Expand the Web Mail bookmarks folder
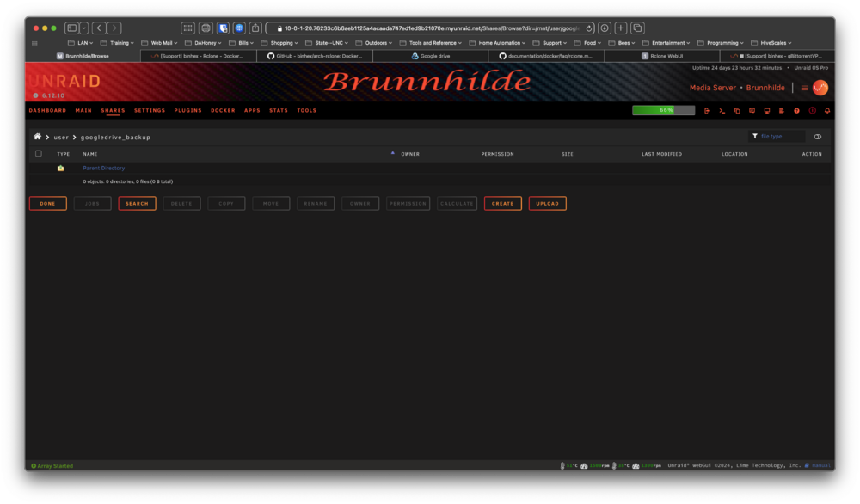 click(x=159, y=43)
